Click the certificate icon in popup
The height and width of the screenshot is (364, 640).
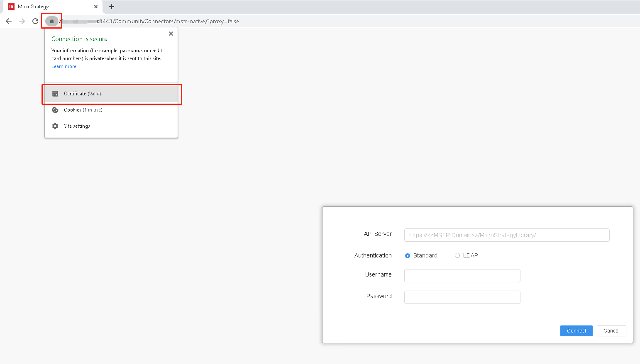tap(55, 94)
